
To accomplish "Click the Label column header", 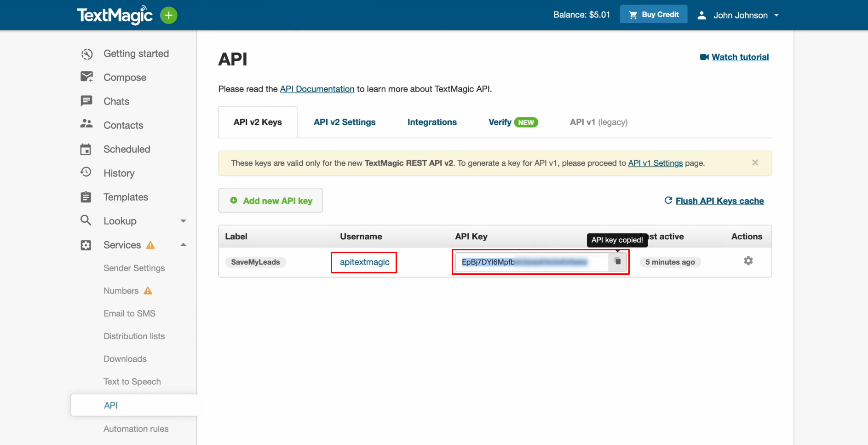I will tap(236, 237).
